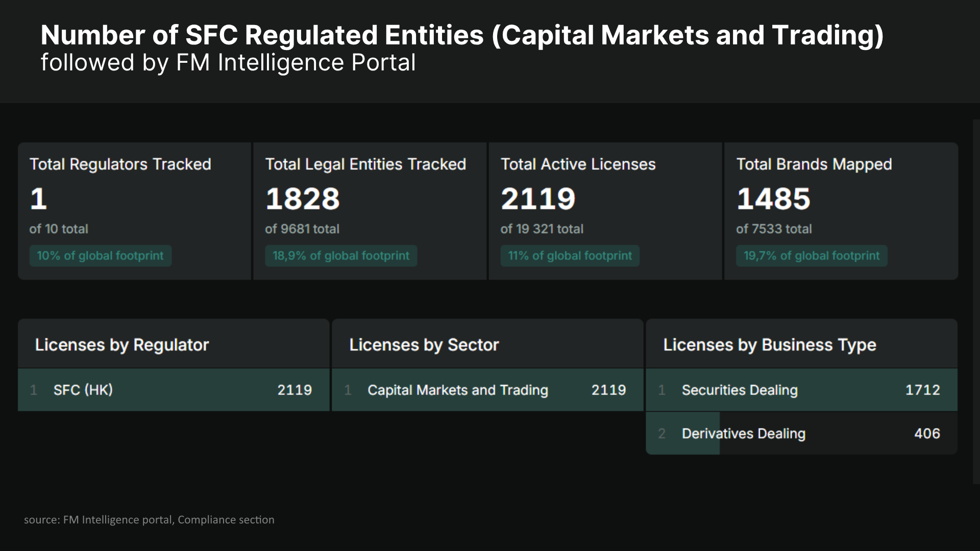This screenshot has width=980, height=551.
Task: Select the Capital Markets and Trading row
Action: (x=487, y=390)
